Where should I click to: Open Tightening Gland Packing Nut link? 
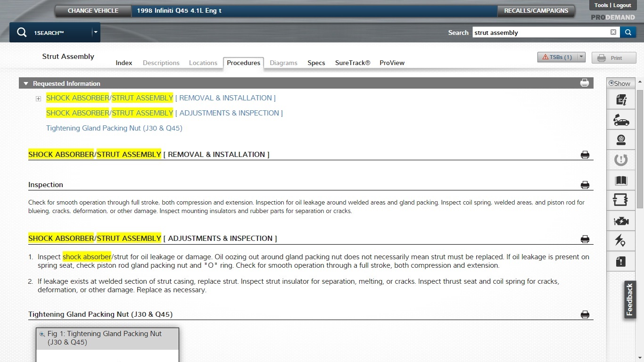114,128
